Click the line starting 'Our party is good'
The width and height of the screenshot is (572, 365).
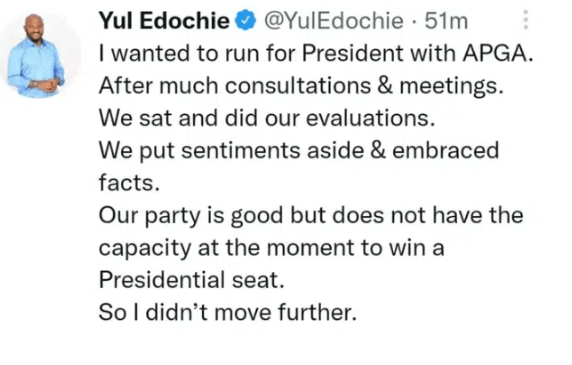[311, 216]
